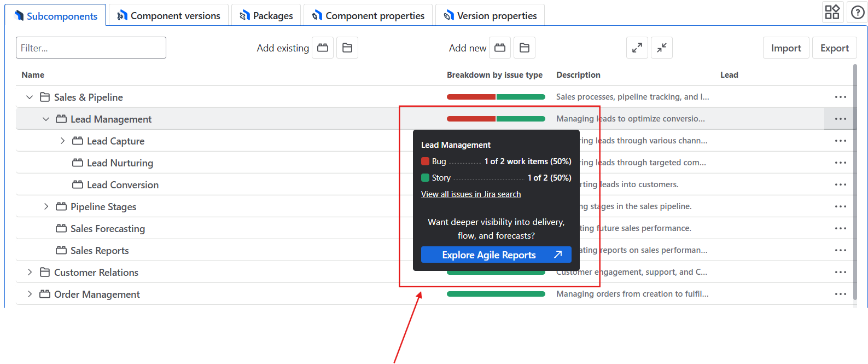Open more actions for Customer Relations
The height and width of the screenshot is (364, 868).
(841, 272)
